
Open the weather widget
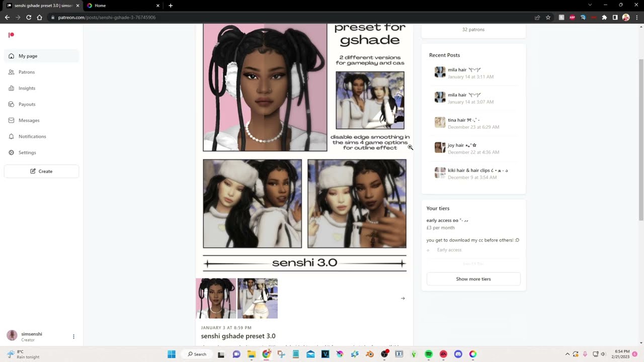(x=23, y=354)
